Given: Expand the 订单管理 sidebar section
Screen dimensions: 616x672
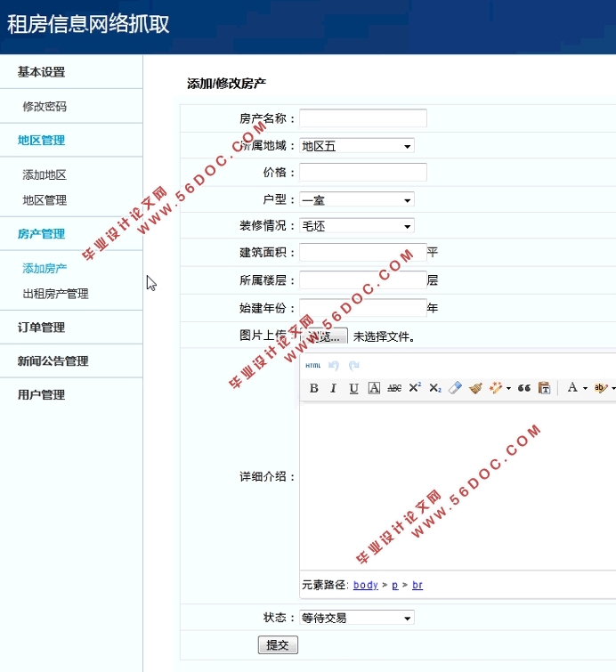Looking at the screenshot, I should (x=41, y=328).
